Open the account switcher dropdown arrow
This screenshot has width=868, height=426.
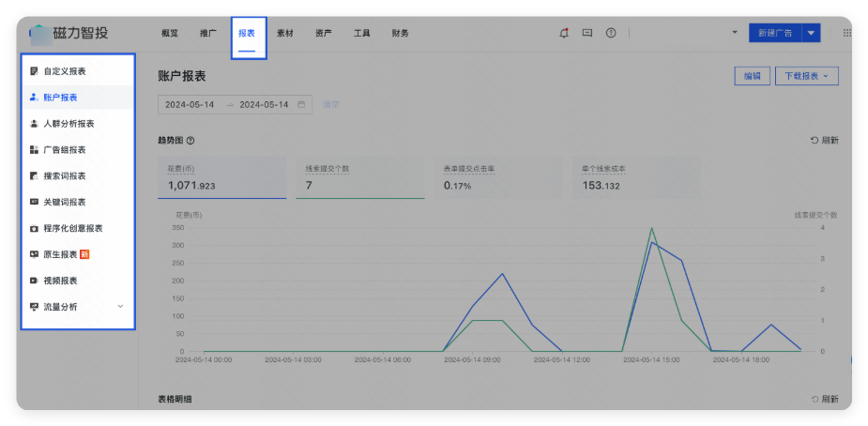735,33
